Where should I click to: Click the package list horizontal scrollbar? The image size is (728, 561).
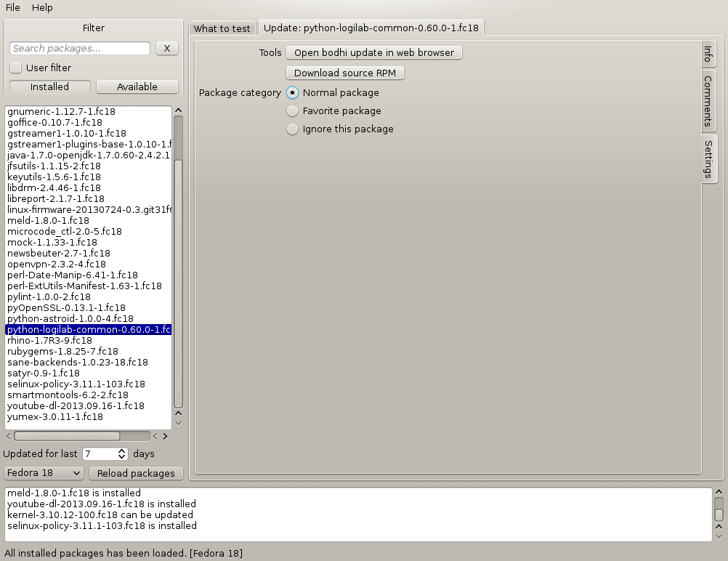coord(68,436)
